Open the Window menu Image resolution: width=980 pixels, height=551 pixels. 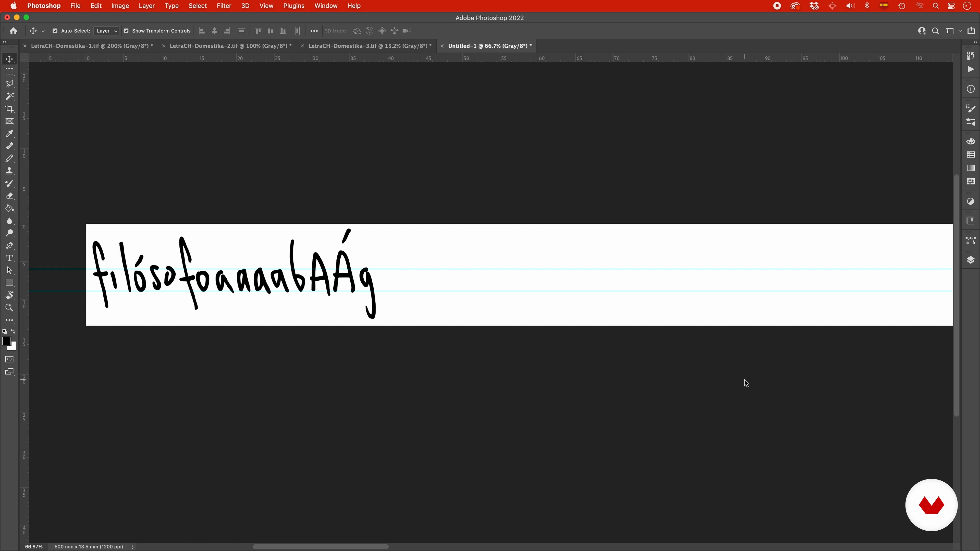pos(326,6)
